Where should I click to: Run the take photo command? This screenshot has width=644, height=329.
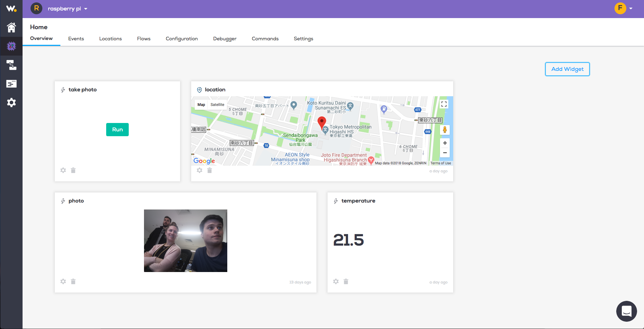[x=117, y=130]
